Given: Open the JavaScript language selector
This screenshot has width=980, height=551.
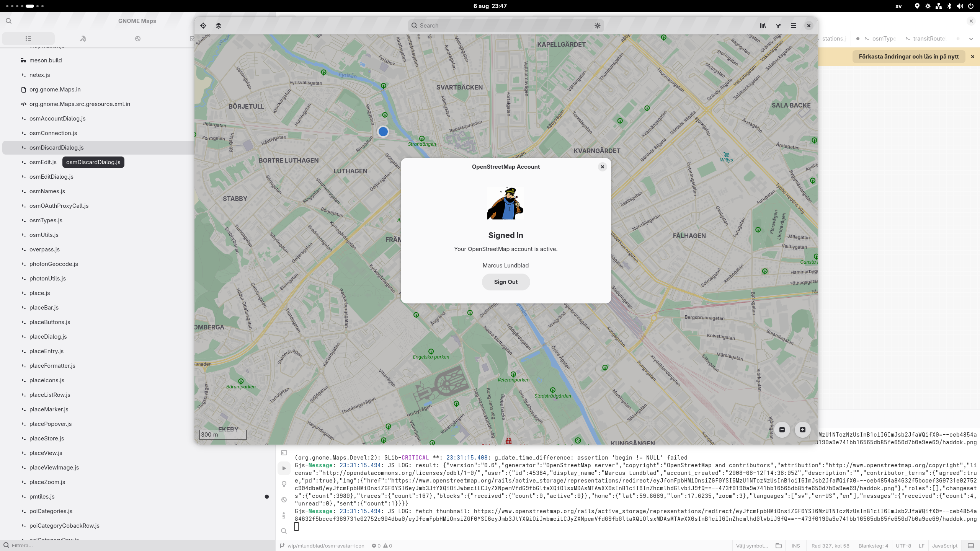Looking at the screenshot, I should click(945, 546).
